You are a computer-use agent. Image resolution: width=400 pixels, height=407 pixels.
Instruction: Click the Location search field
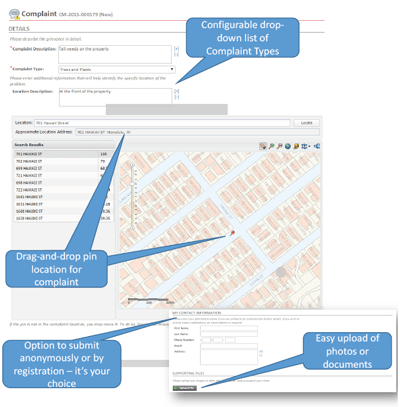162,123
